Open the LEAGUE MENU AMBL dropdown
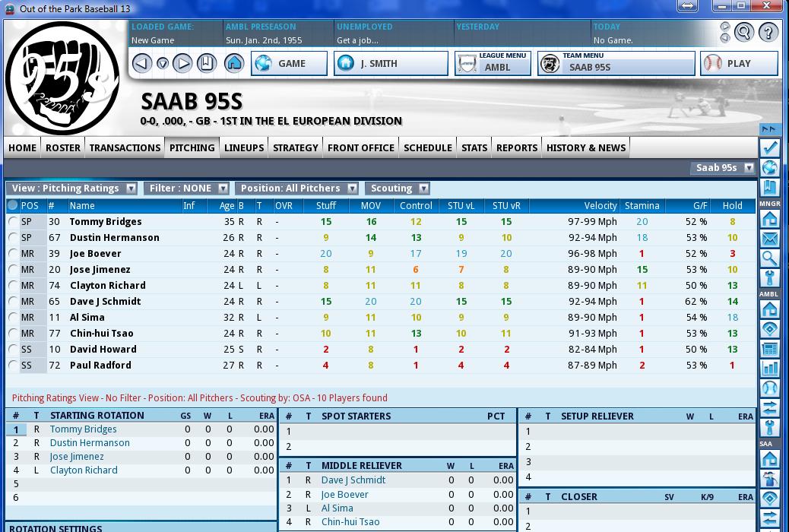The image size is (789, 532). click(x=493, y=63)
